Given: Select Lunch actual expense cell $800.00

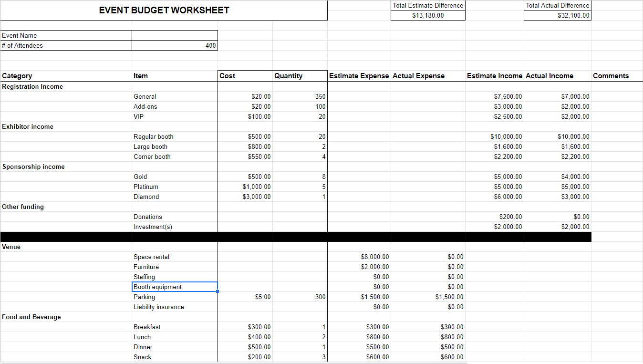Looking at the screenshot, I should tap(427, 337).
